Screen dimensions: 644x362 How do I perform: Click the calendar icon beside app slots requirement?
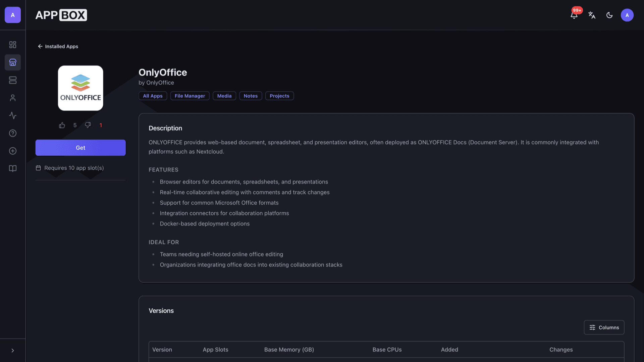(38, 168)
